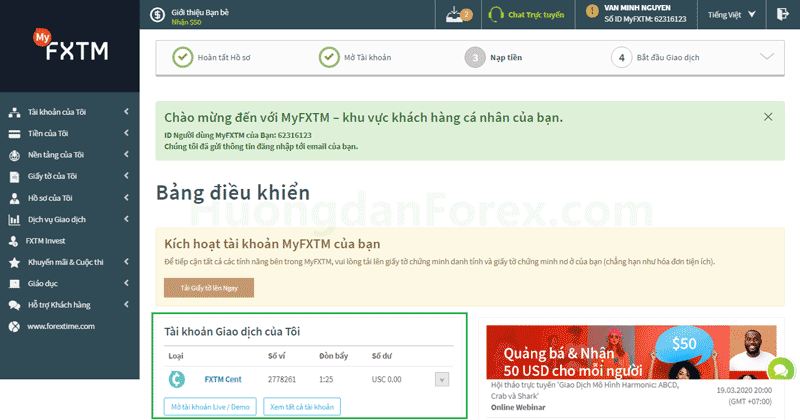Click balance USC 0.00

tap(386, 379)
